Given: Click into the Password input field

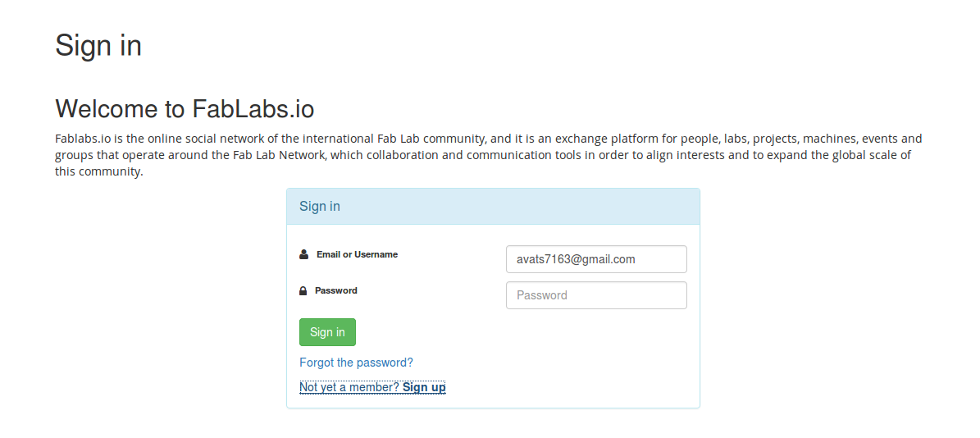Looking at the screenshot, I should coord(596,295).
